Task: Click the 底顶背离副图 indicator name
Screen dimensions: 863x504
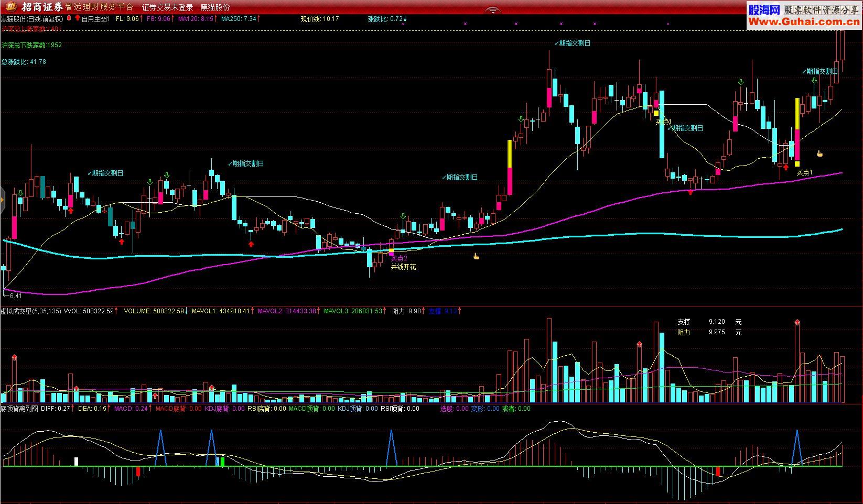Action: (x=19, y=409)
